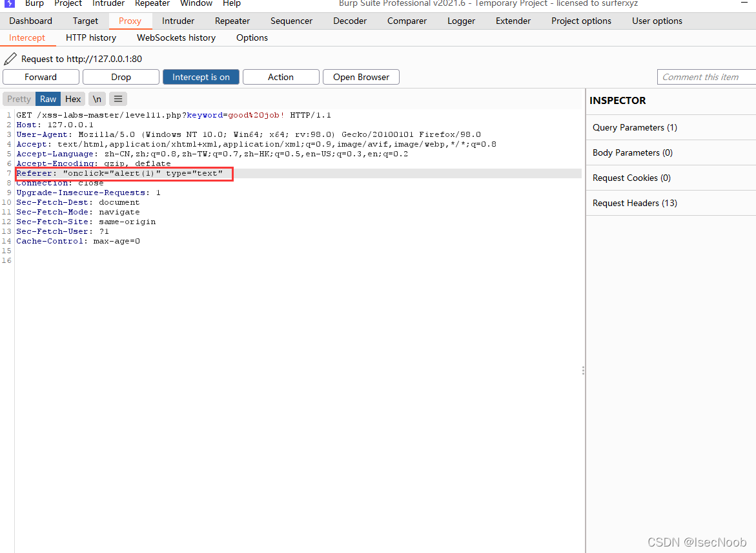Screen dimensions: 756x553
Task: Click the Upgrade-Insecure-Requests header line
Action: [88, 193]
